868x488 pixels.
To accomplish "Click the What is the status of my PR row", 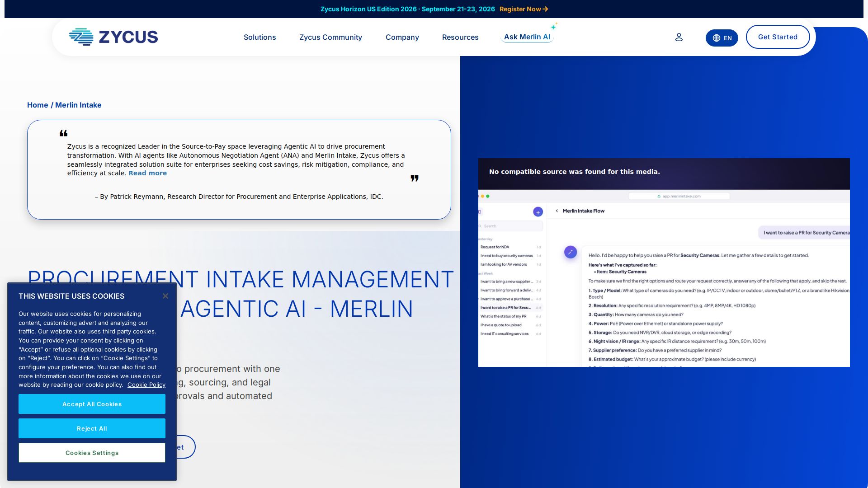I will tap(510, 316).
